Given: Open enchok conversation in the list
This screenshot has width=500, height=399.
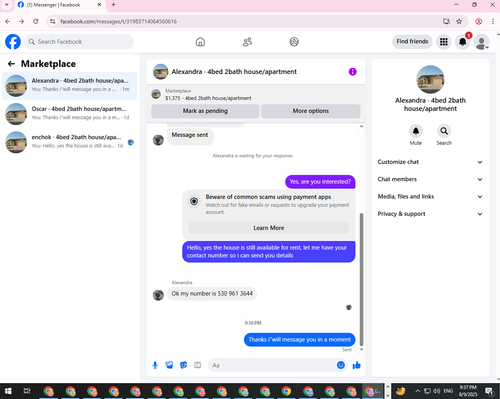Looking at the screenshot, I should tap(70, 142).
